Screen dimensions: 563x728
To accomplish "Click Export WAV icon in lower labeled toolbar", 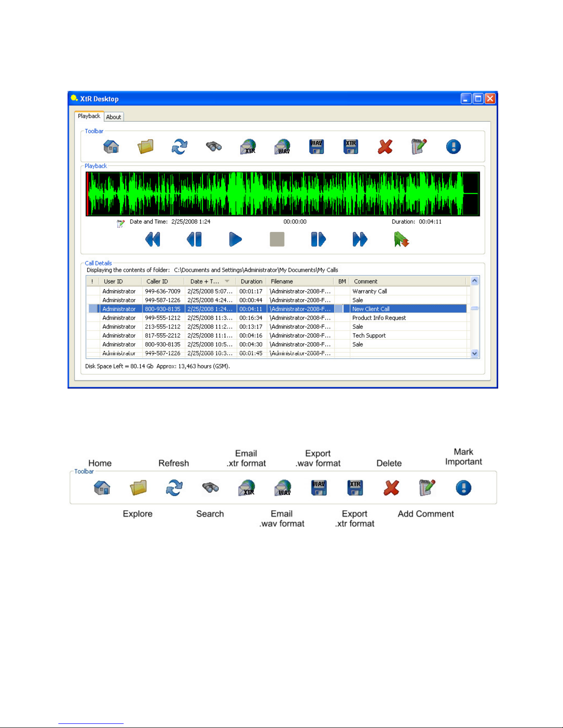I will pos(319,488).
